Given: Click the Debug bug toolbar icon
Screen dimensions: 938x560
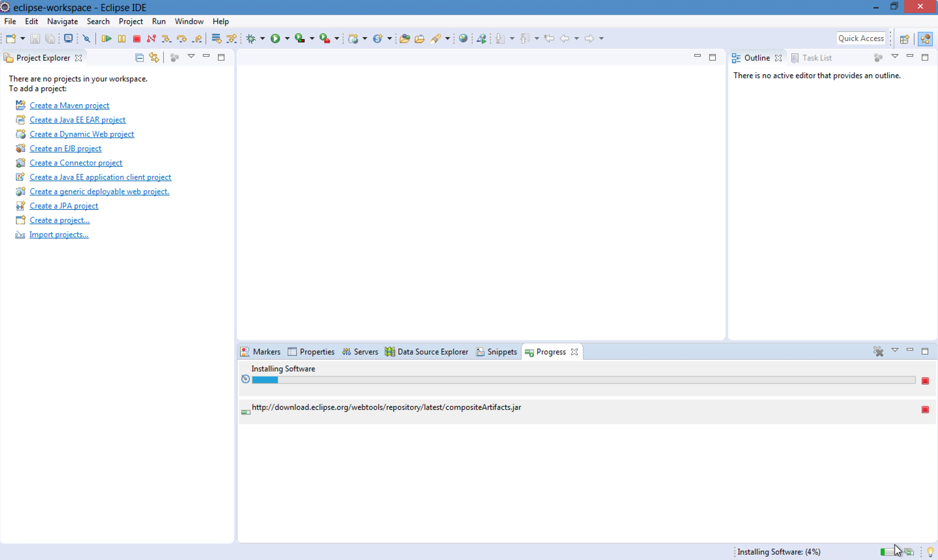Looking at the screenshot, I should point(251,39).
